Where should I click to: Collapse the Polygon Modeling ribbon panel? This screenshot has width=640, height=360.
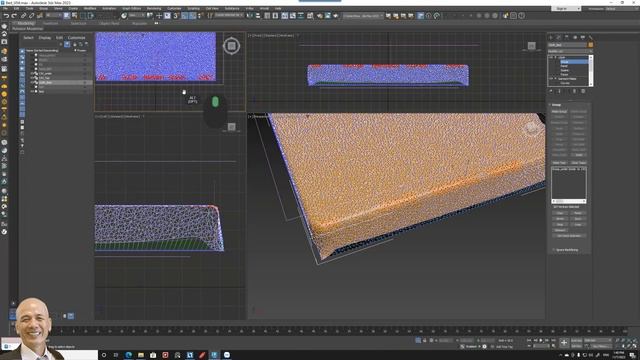27,29
